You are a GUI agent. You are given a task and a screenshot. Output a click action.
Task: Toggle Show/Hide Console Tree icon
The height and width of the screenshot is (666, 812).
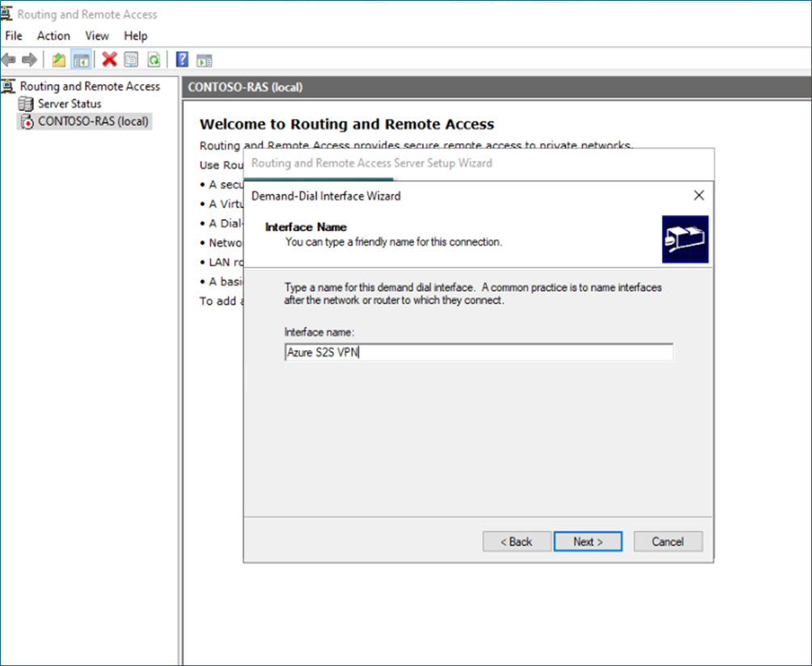coord(81,60)
